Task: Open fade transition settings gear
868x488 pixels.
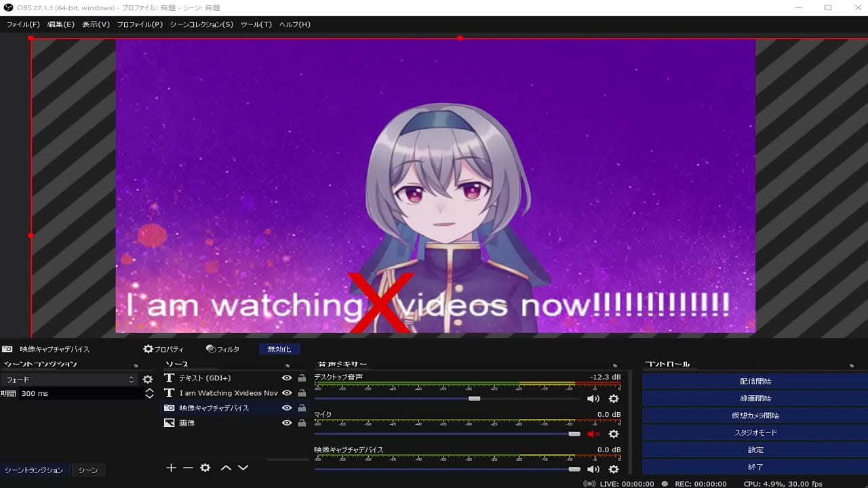Action: click(147, 380)
